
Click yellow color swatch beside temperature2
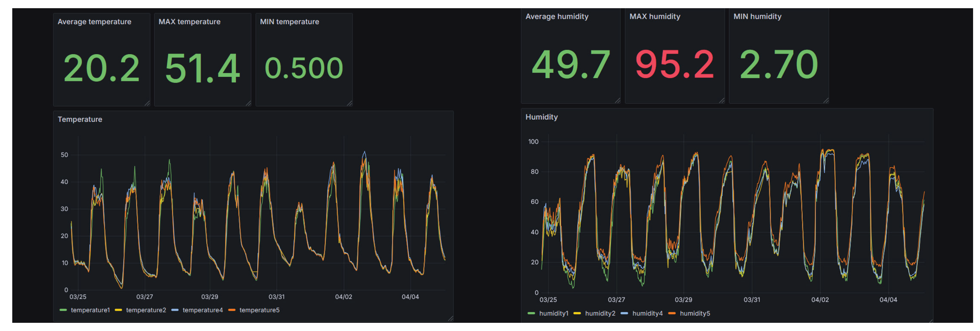click(x=118, y=310)
